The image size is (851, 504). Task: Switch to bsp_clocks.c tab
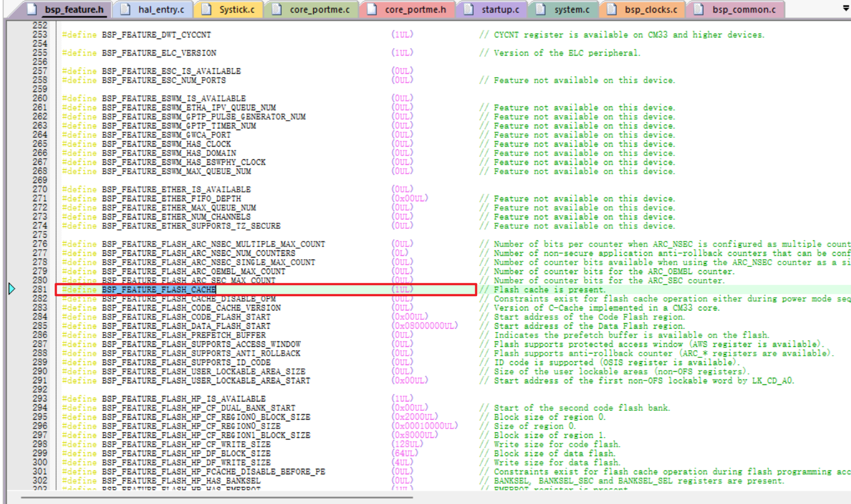(x=643, y=9)
